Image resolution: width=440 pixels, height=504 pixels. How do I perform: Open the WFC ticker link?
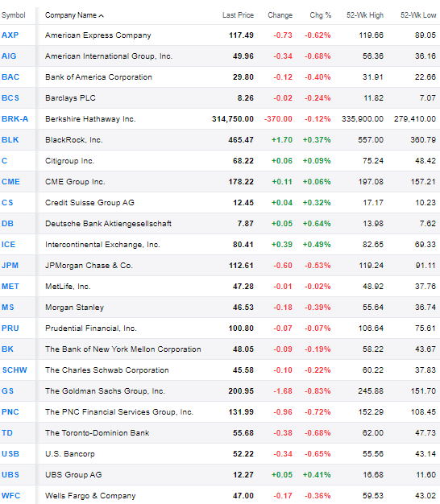[x=10, y=495]
